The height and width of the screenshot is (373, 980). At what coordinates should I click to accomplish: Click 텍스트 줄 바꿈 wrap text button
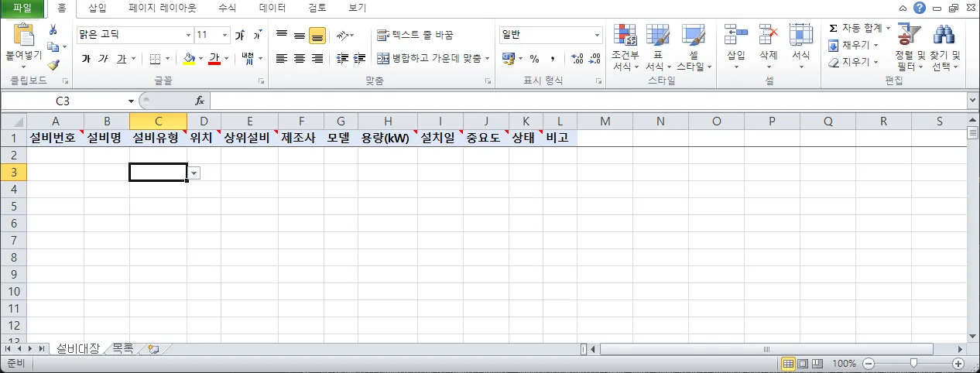(x=415, y=36)
